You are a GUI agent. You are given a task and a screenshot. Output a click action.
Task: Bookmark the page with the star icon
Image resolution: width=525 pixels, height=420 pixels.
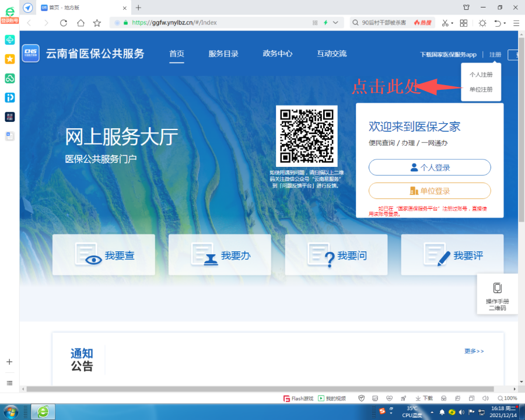pos(97,23)
